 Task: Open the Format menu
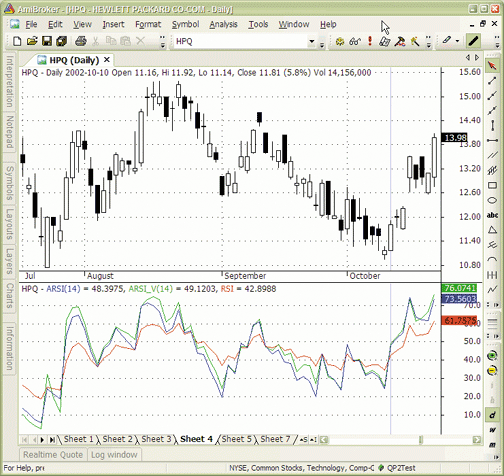pos(148,24)
